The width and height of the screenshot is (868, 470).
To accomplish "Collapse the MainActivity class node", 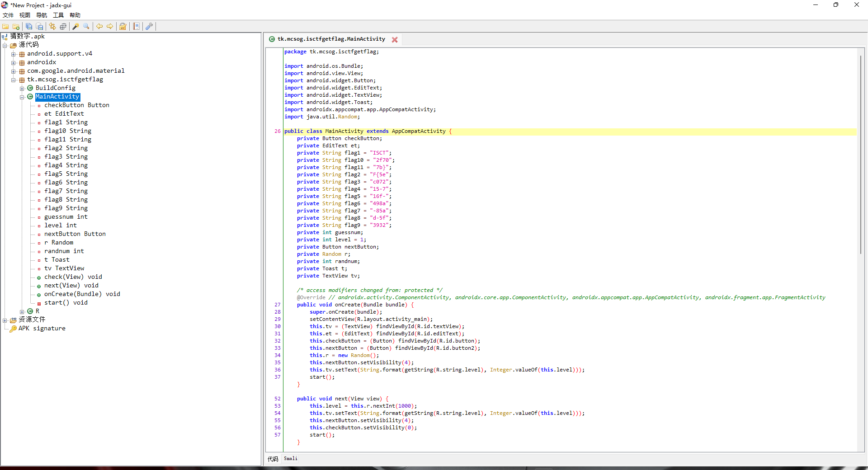I will click(22, 97).
